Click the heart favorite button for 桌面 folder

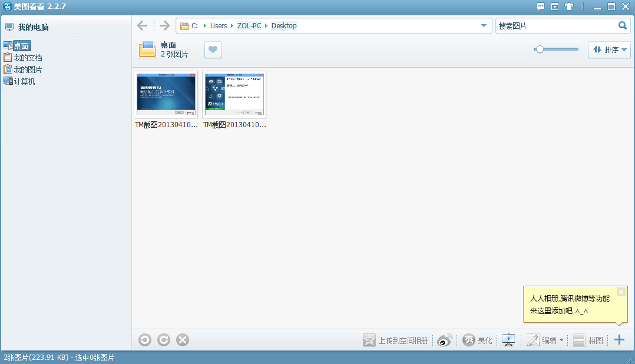coord(213,50)
